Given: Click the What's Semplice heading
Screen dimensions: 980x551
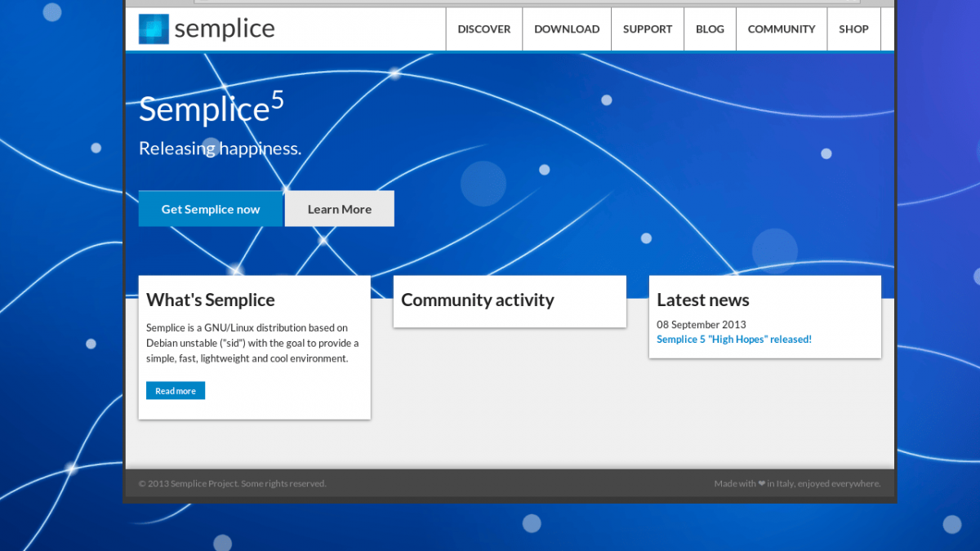Looking at the screenshot, I should [x=211, y=300].
